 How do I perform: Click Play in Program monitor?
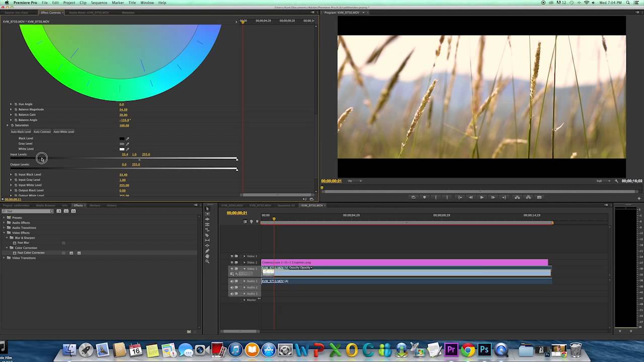[482, 197]
